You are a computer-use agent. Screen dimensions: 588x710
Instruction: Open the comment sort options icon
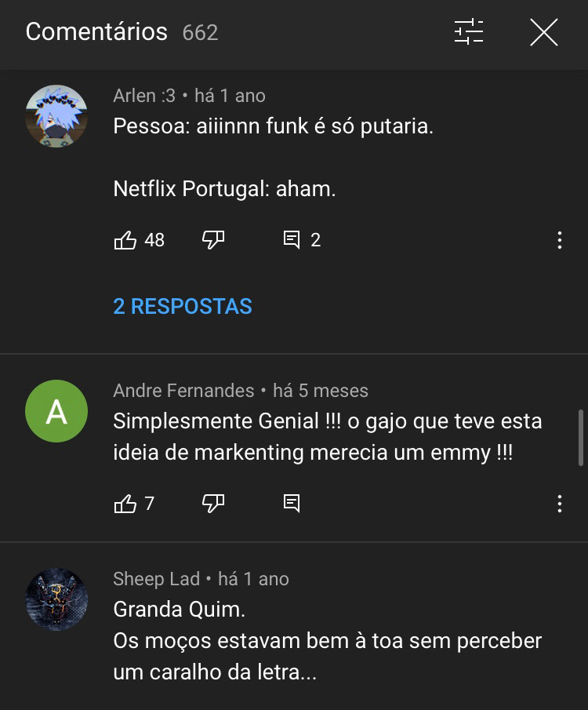469,32
